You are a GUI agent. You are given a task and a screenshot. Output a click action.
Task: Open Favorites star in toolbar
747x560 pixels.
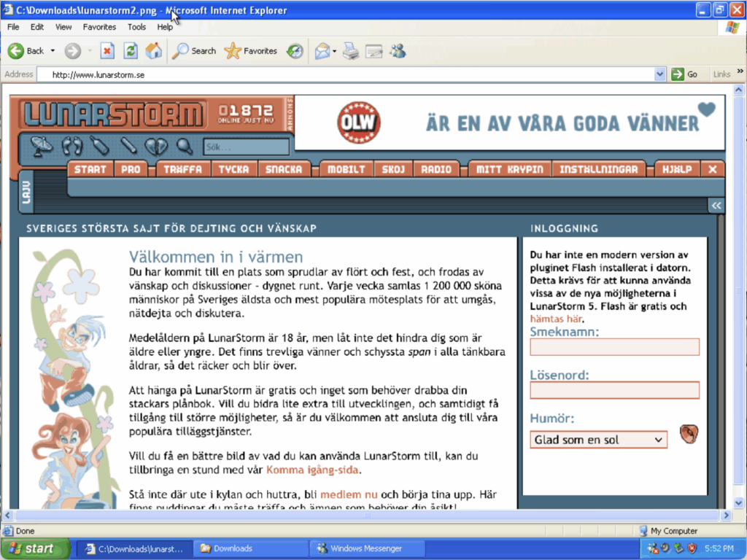(251, 50)
